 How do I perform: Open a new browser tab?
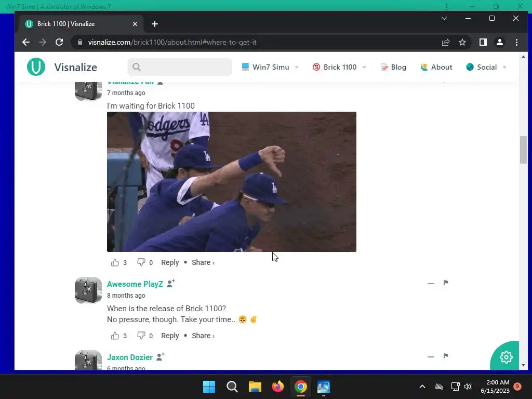click(x=155, y=24)
